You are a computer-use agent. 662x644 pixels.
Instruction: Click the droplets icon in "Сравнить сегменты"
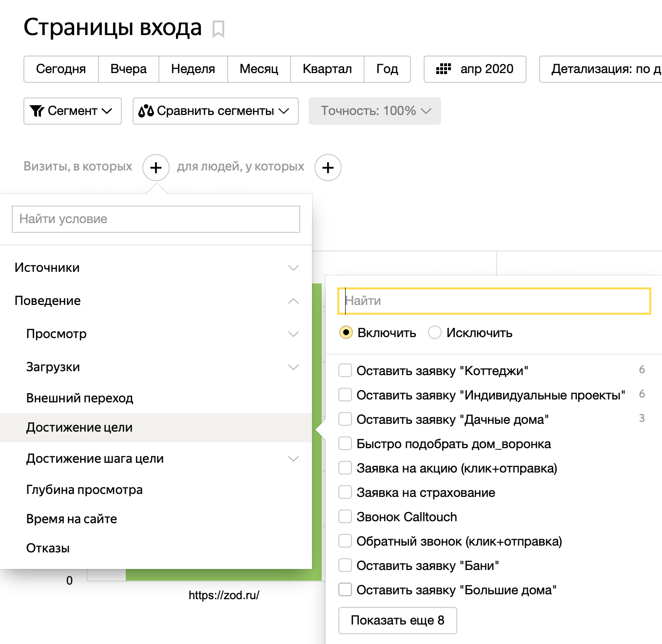[x=146, y=111]
